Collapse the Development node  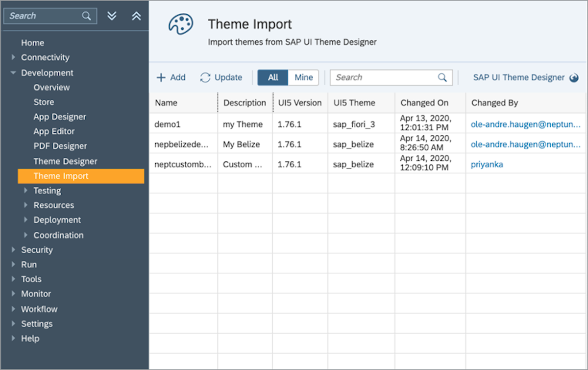[x=13, y=73]
